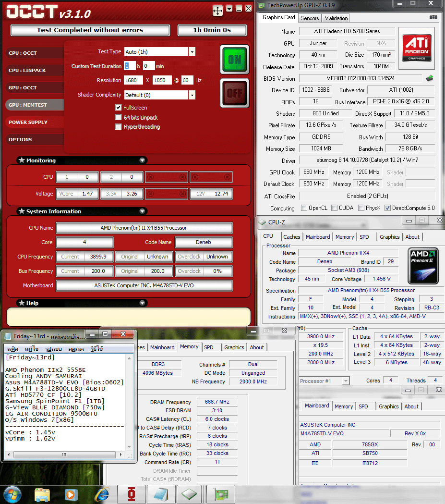
Task: Open the About tab in top CPU-Z window
Action: click(412, 237)
